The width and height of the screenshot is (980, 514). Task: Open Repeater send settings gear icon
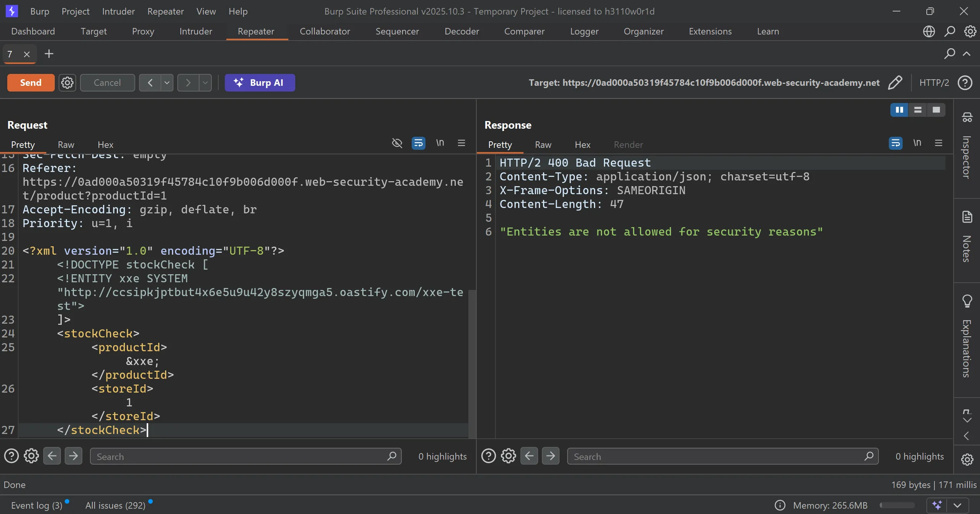(67, 83)
